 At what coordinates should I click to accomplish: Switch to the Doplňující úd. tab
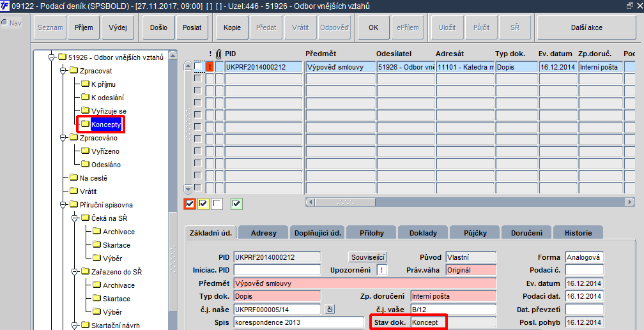[318, 233]
